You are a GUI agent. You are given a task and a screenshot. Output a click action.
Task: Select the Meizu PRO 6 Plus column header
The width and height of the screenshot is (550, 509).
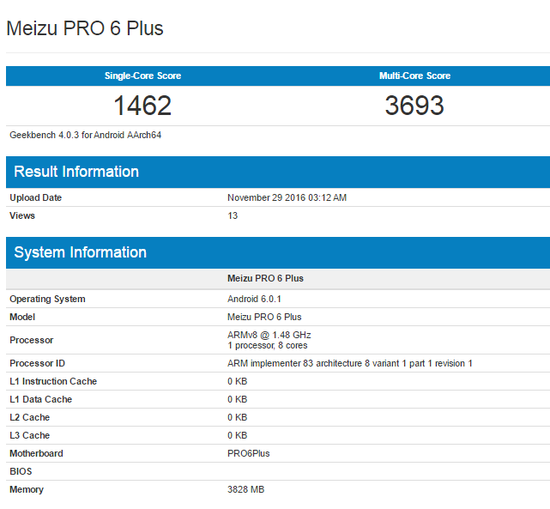(x=265, y=279)
